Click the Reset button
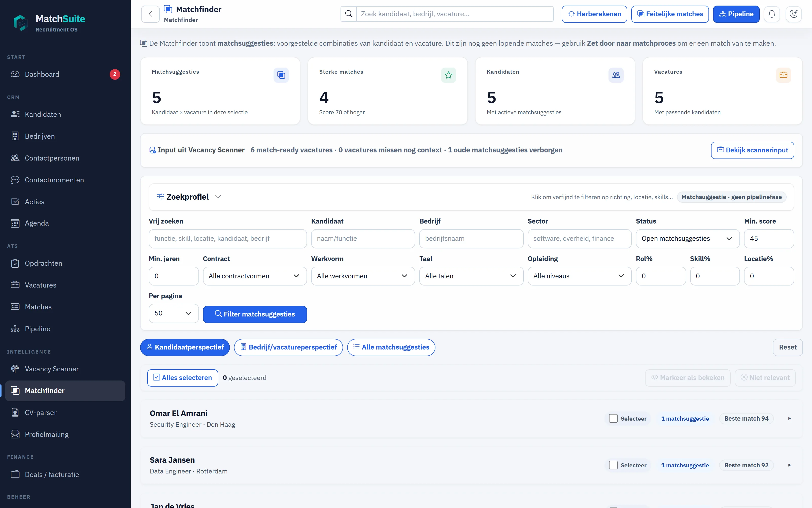 click(787, 347)
